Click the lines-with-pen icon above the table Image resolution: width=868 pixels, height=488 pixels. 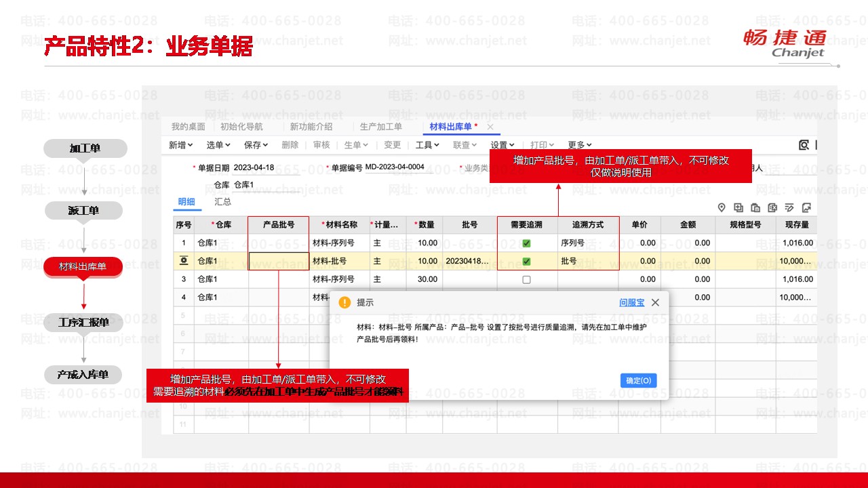pyautogui.click(x=789, y=208)
